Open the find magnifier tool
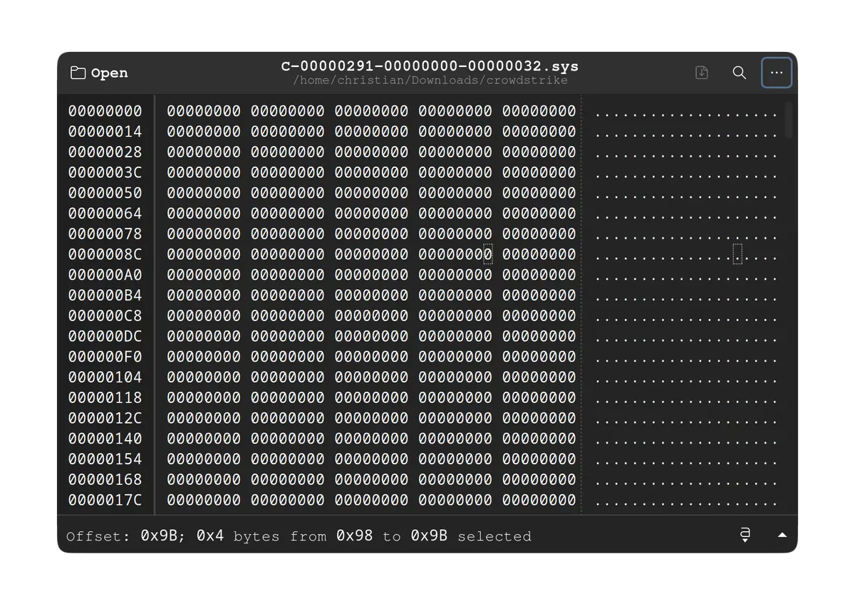Image resolution: width=855 pixels, height=616 pixels. tap(740, 73)
